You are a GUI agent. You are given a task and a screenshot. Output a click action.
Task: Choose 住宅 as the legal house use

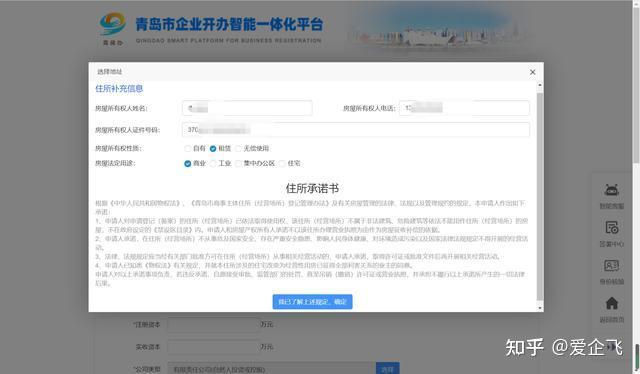282,163
